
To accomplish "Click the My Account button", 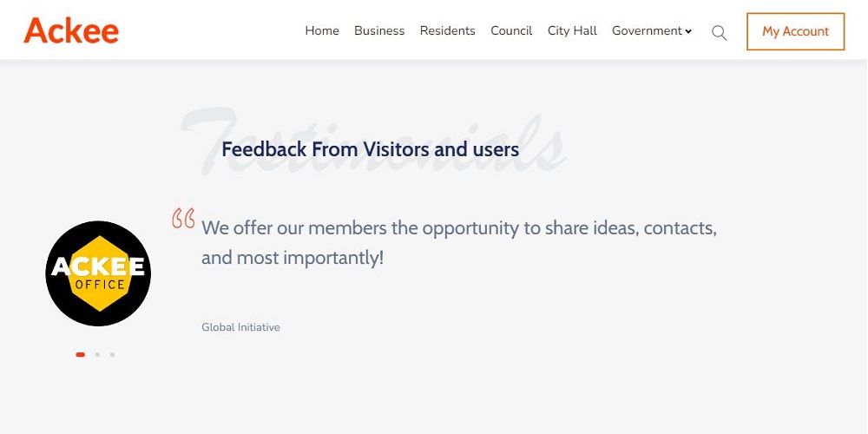I will tap(795, 31).
